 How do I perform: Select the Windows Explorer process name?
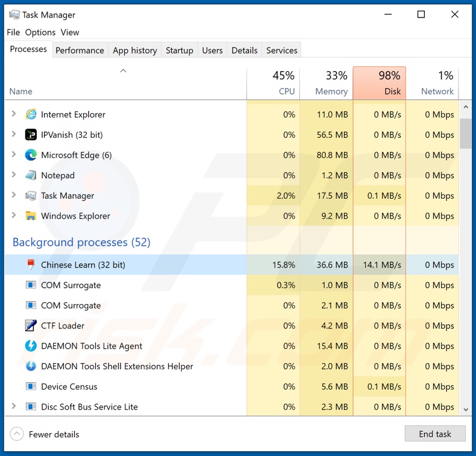point(75,216)
